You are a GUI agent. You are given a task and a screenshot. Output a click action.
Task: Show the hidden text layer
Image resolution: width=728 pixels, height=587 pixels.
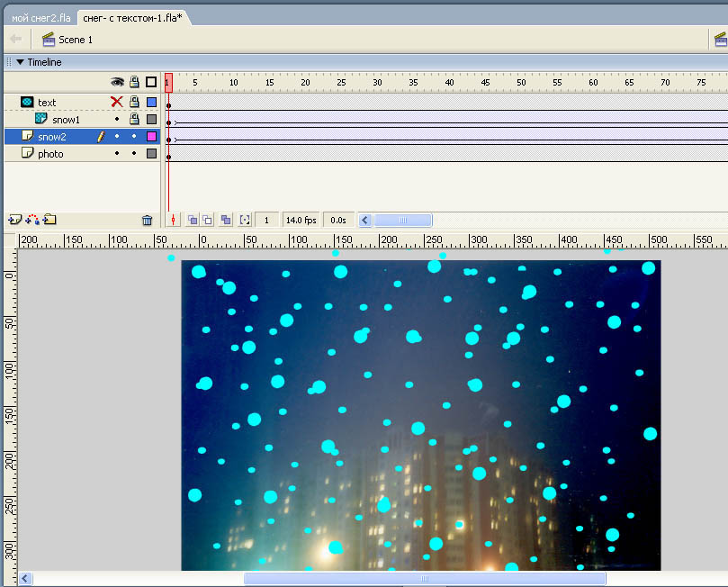116,103
